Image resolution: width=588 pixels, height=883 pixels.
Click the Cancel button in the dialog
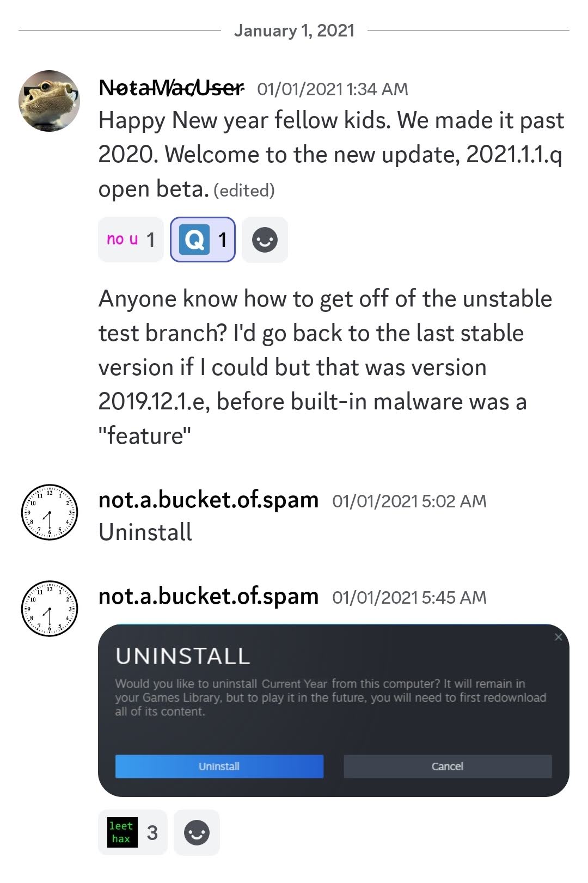(448, 766)
